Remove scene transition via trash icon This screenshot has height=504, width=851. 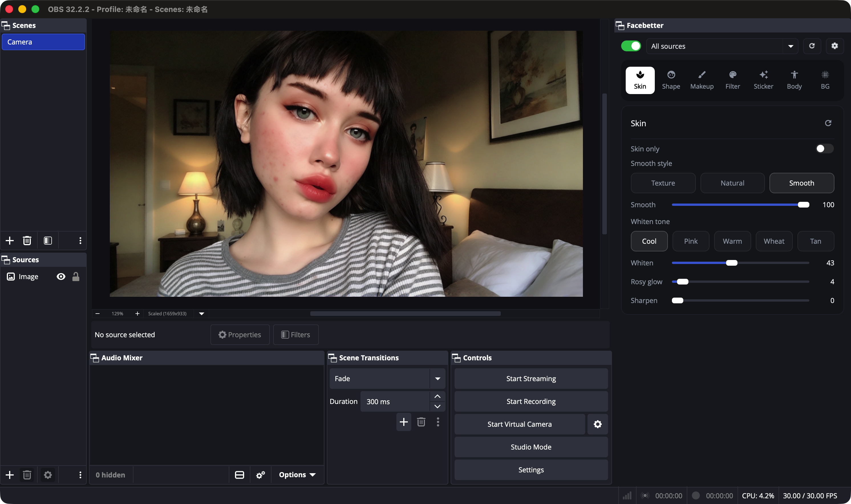pos(421,422)
